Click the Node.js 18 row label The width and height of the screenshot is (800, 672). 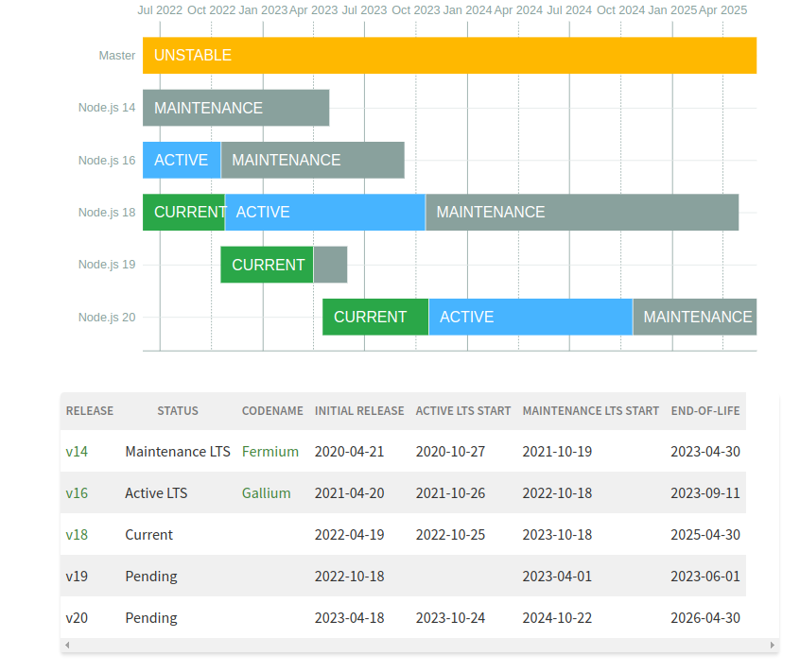point(107,213)
